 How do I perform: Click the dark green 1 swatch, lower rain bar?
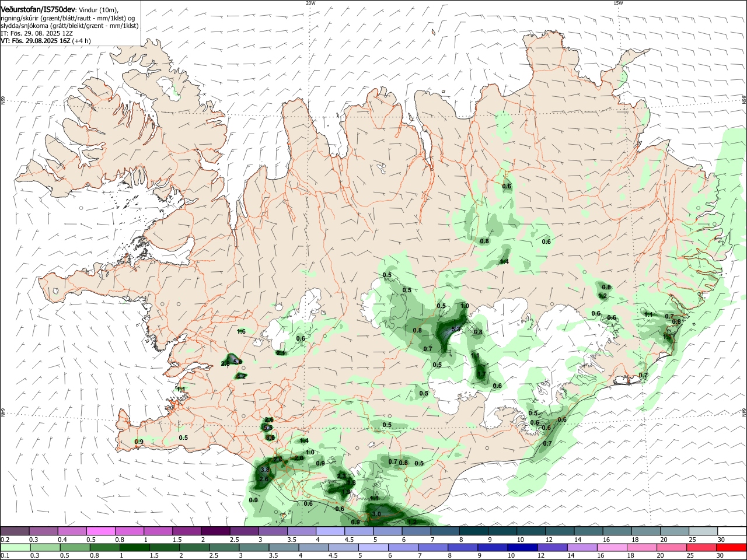point(134,547)
